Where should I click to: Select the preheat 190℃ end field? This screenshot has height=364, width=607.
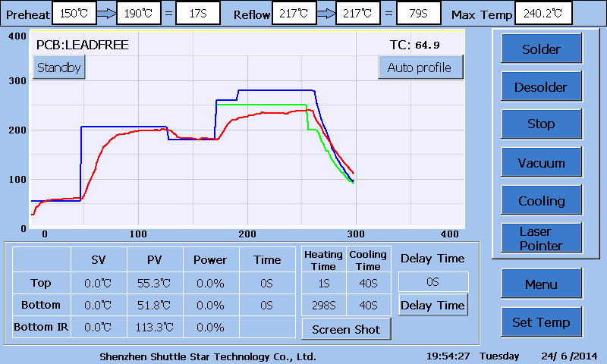138,14
